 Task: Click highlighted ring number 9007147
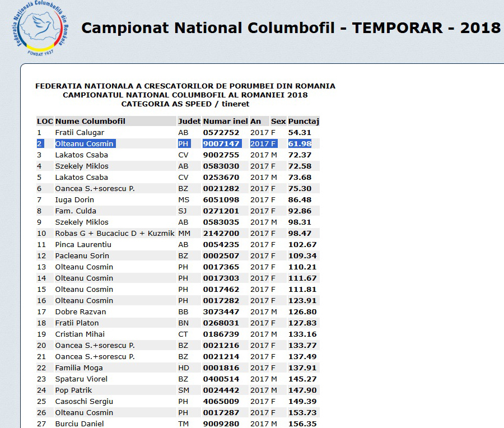(221, 143)
